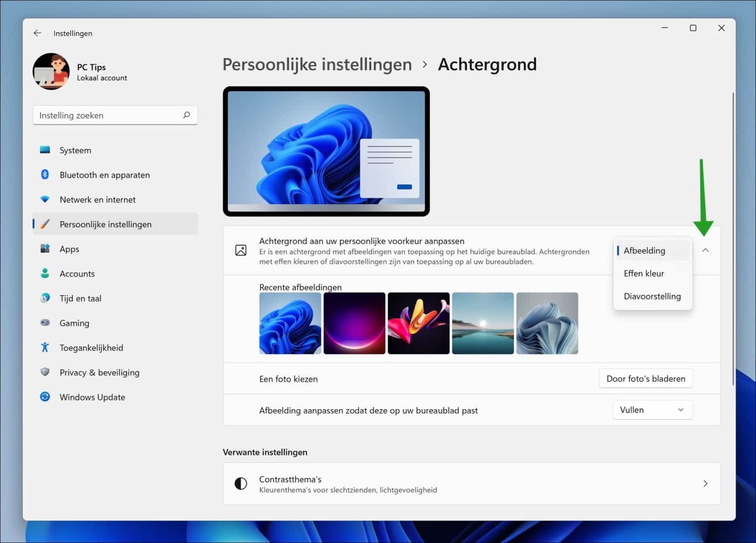This screenshot has height=543, width=756.
Task: Click the back arrow at top left
Action: pyautogui.click(x=37, y=33)
